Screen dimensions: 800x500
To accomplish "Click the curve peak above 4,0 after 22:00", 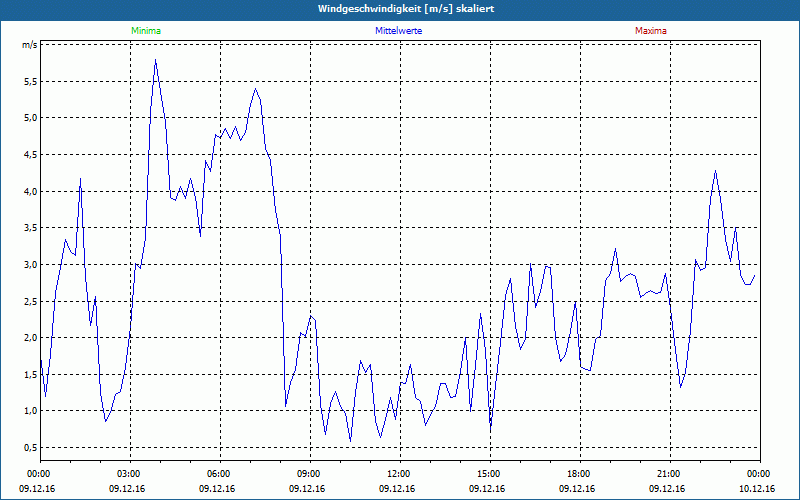I will [x=715, y=171].
